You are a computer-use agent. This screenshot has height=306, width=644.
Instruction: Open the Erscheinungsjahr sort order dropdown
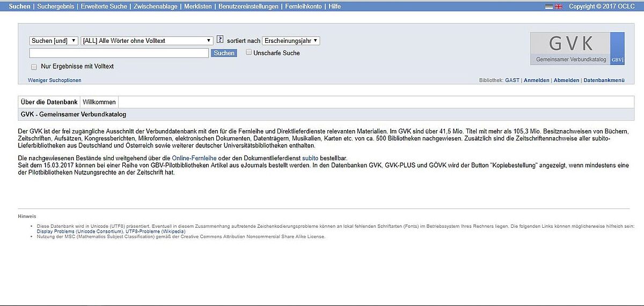[x=291, y=41]
